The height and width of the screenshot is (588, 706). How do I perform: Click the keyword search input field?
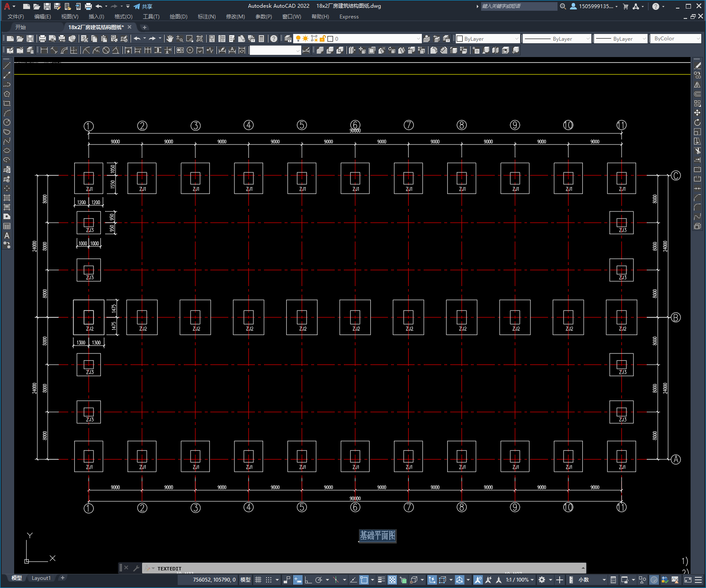[518, 6]
